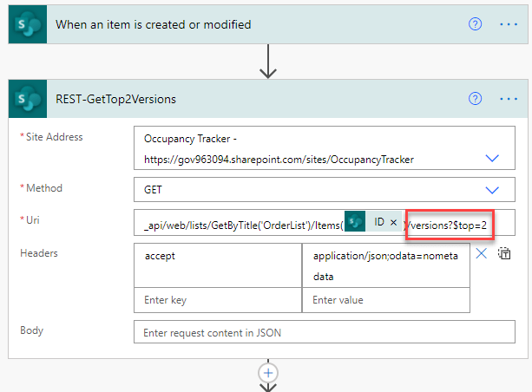Image resolution: width=532 pixels, height=392 pixels.
Task: Expand the Method dropdown arrow
Action: click(x=492, y=190)
